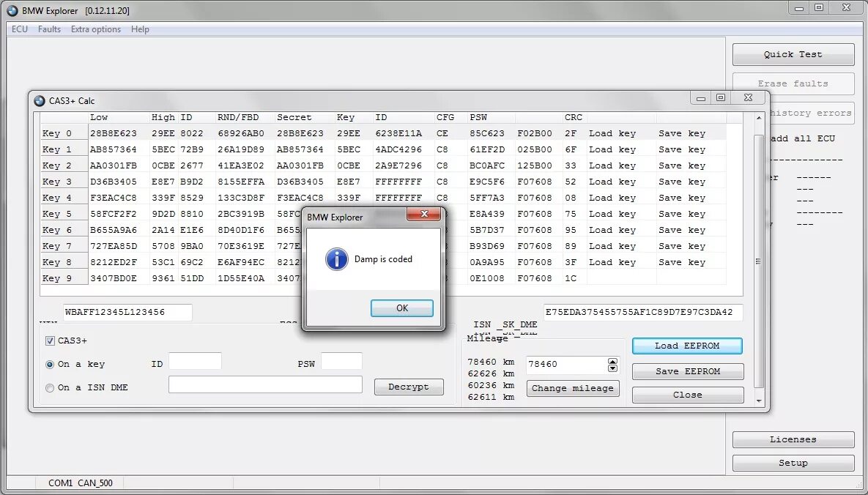Toggle the CAS3+ checkbox
Viewport: 868px width, 495px height.
51,341
